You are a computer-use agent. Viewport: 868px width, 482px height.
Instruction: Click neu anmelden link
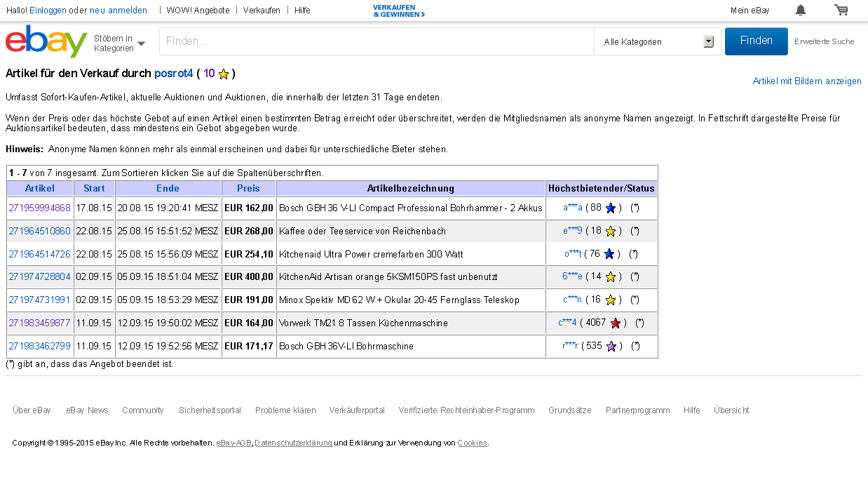pos(118,11)
